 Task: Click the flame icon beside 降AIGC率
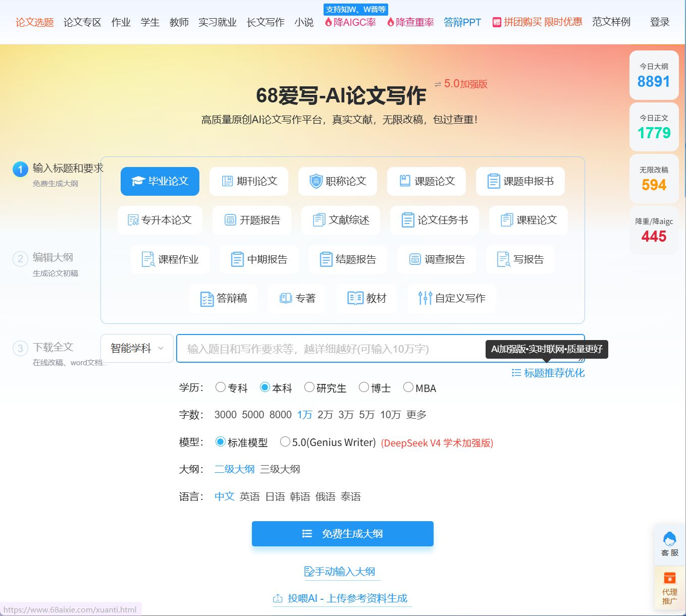coord(328,22)
